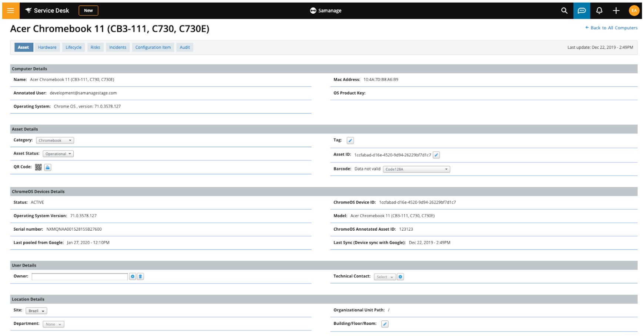Edit the Tag field pencil icon
Image resolution: width=644 pixels, height=336 pixels.
coord(350,140)
